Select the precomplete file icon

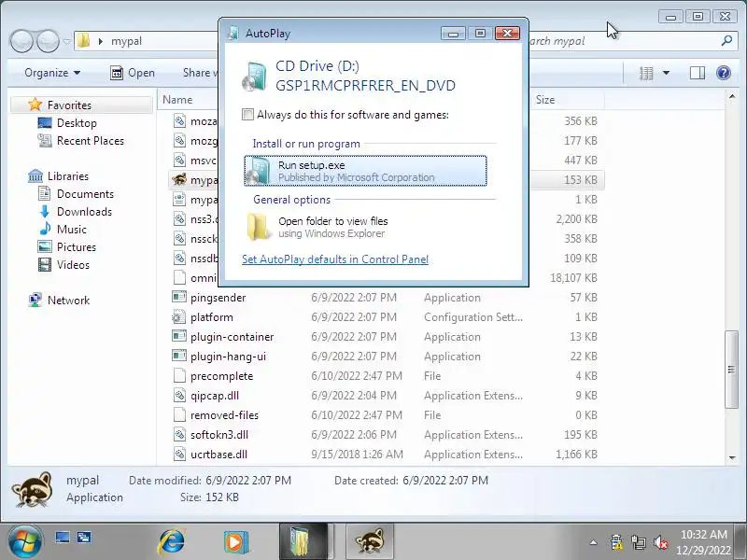pos(179,376)
